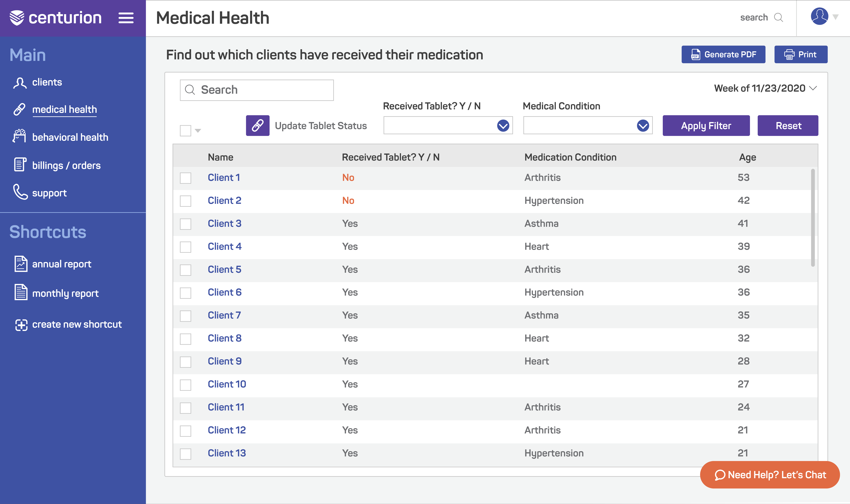
Task: Click the monthly report page icon
Action: click(x=21, y=292)
